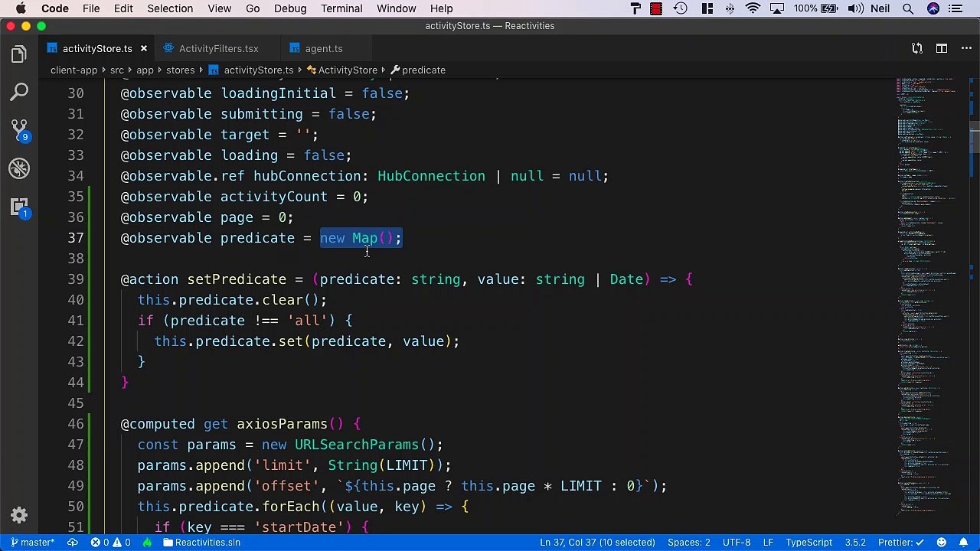Viewport: 980px width, 551px height.
Task: Open the Search view icon
Action: pyautogui.click(x=19, y=93)
